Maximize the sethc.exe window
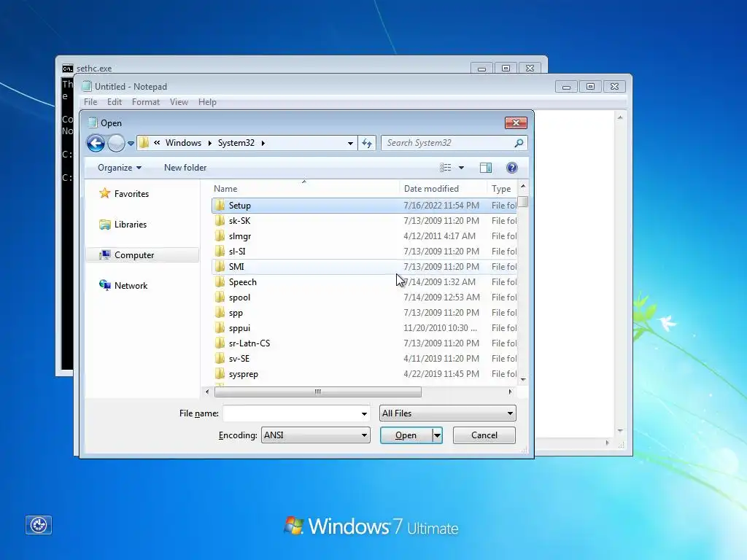Image resolution: width=747 pixels, height=560 pixels. point(506,69)
